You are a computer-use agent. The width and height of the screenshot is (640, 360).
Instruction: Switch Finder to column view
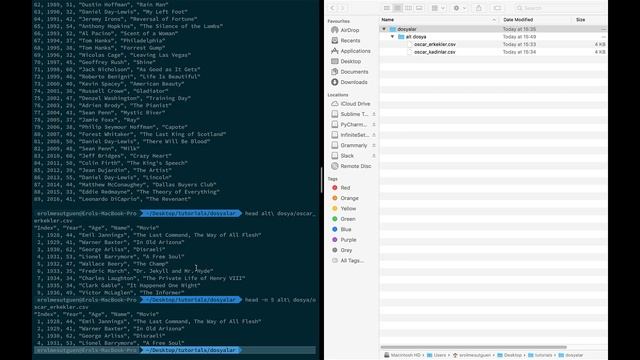pyautogui.click(x=408, y=8)
